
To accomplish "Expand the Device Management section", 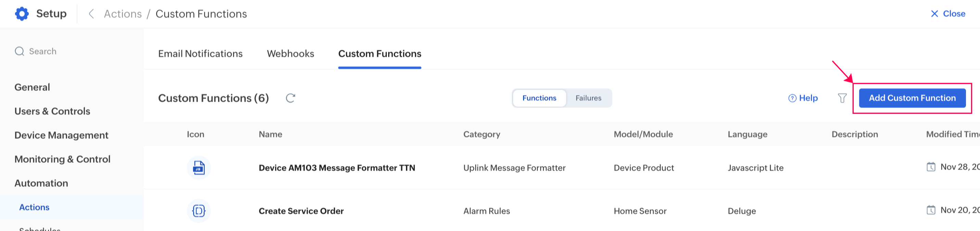I will pyautogui.click(x=61, y=135).
